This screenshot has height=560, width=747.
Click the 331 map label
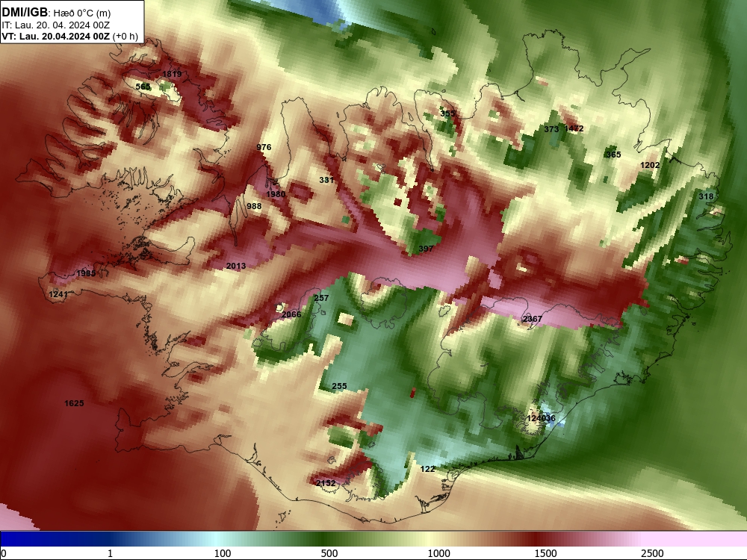coord(326,180)
